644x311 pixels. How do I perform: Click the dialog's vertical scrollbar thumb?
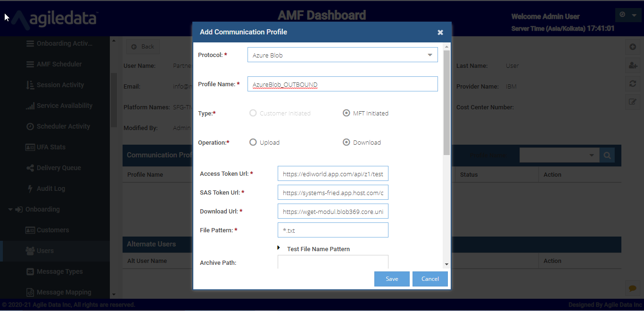point(446,102)
